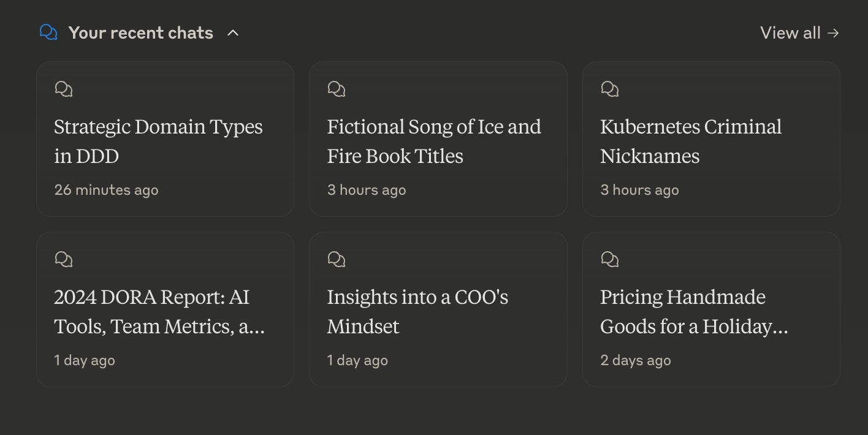868x435 pixels.
Task: Open "Insights into a COO's Mindset" title
Action: click(417, 311)
